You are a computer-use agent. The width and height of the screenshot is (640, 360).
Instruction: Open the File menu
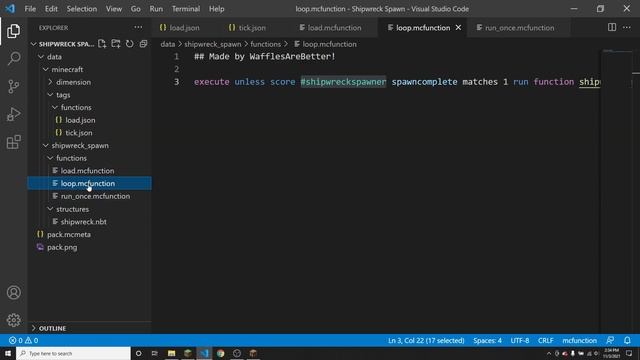click(x=30, y=9)
